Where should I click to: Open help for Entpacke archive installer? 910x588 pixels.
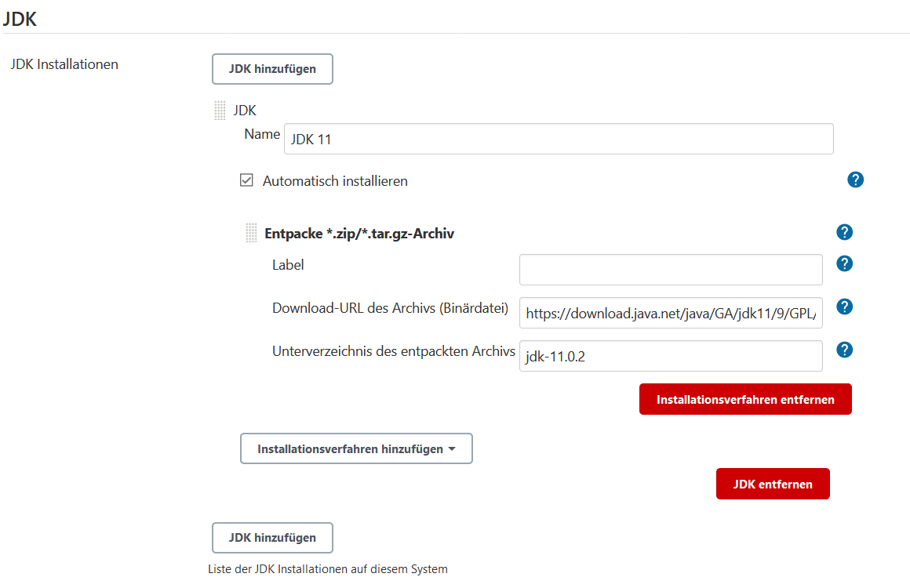[844, 232]
